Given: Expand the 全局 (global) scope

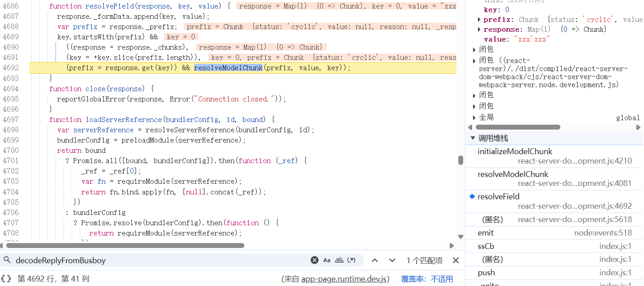Looking at the screenshot, I should tap(475, 118).
